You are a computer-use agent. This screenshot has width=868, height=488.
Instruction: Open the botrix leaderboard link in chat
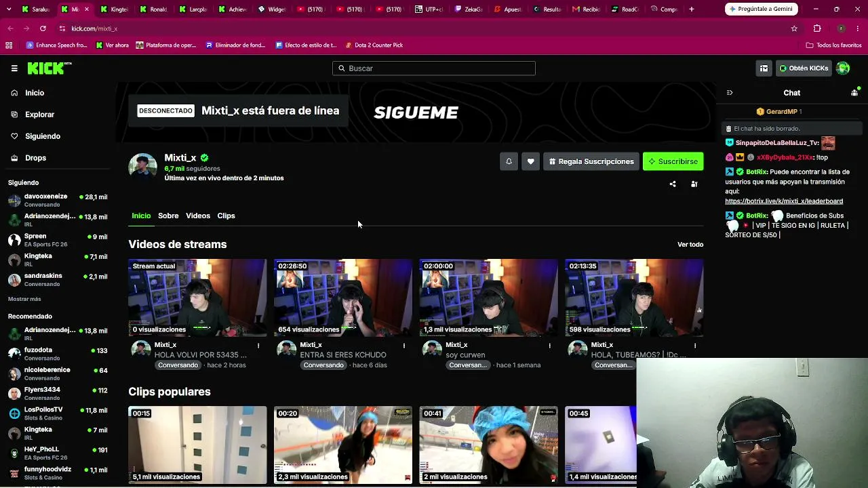coord(784,201)
